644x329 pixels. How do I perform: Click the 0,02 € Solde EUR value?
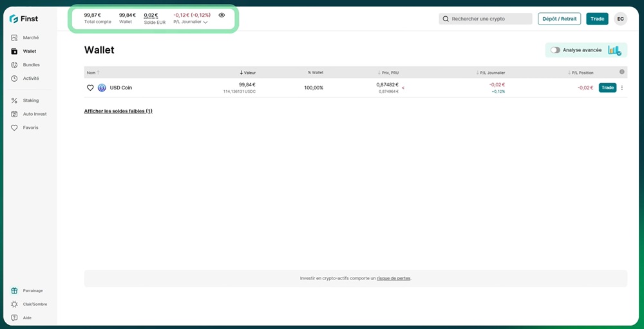151,15
